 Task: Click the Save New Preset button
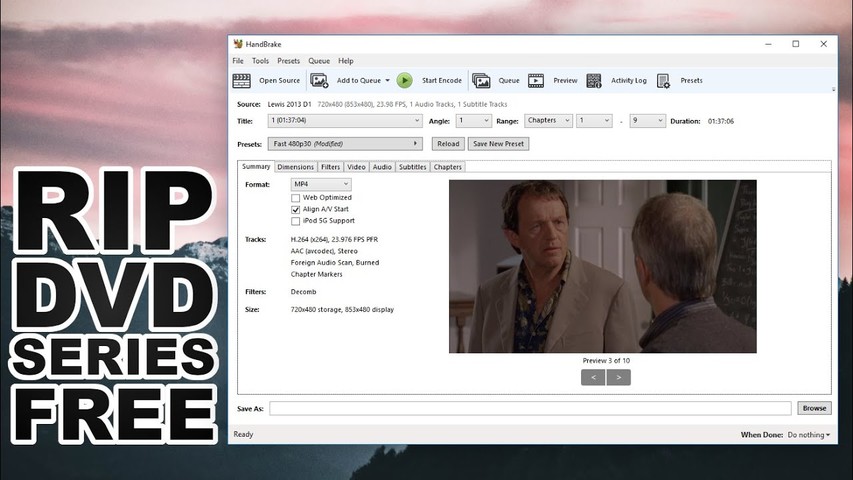pos(498,144)
